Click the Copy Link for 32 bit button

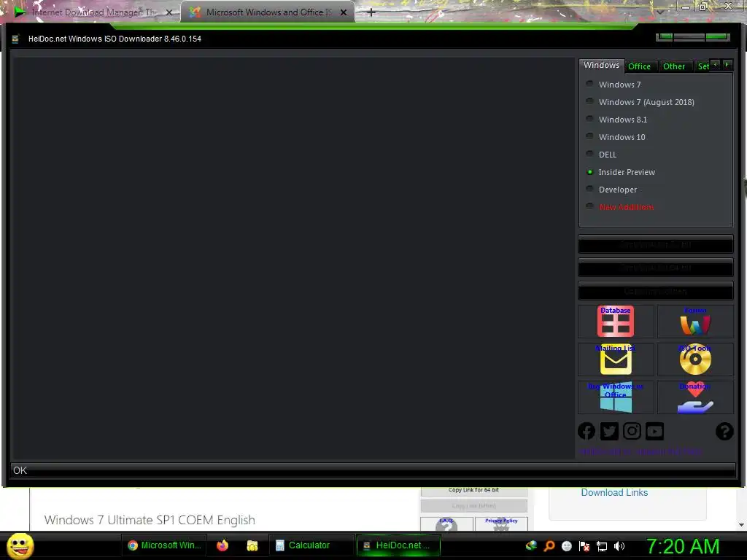click(656, 244)
